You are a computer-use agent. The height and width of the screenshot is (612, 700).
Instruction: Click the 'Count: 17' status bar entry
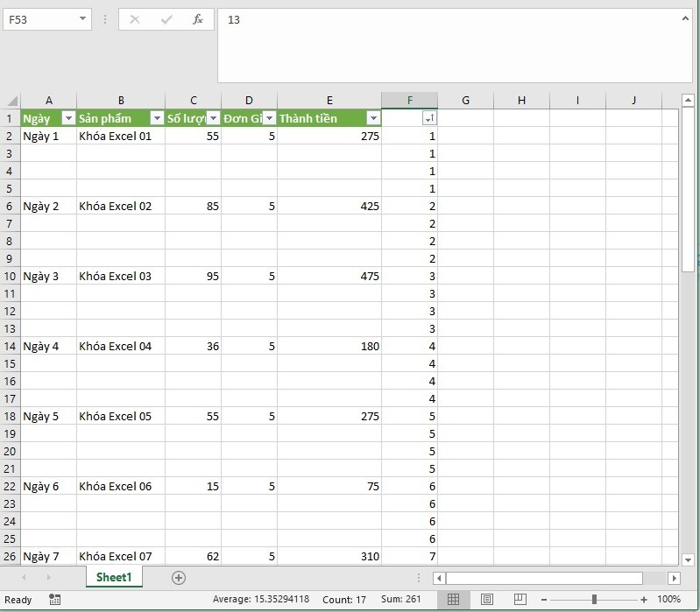[344, 599]
